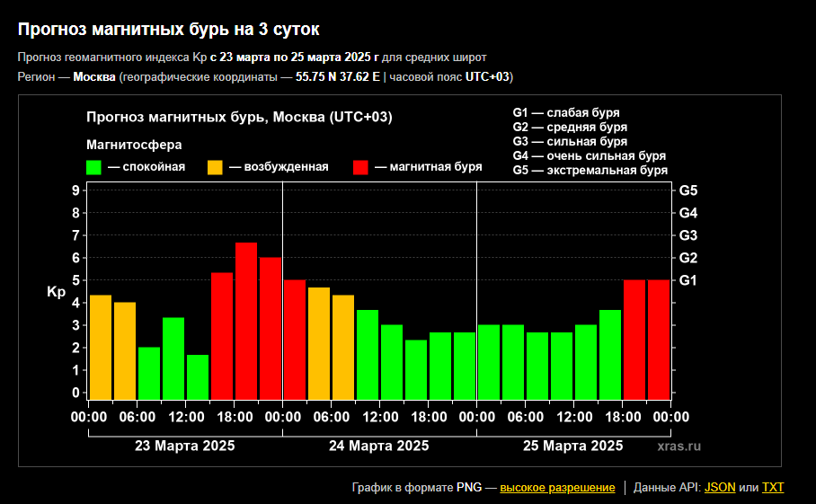Click the 24 Марта 2025 date label

tap(378, 446)
